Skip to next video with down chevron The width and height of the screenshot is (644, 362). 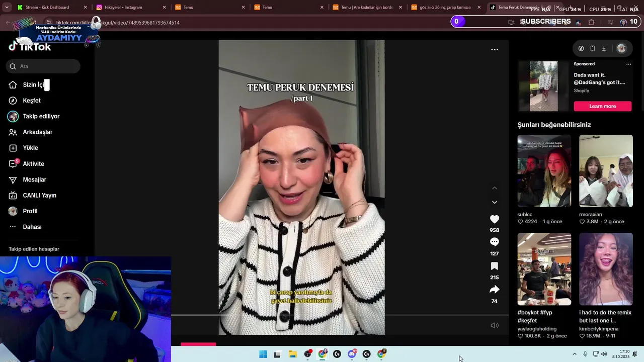[x=495, y=202]
